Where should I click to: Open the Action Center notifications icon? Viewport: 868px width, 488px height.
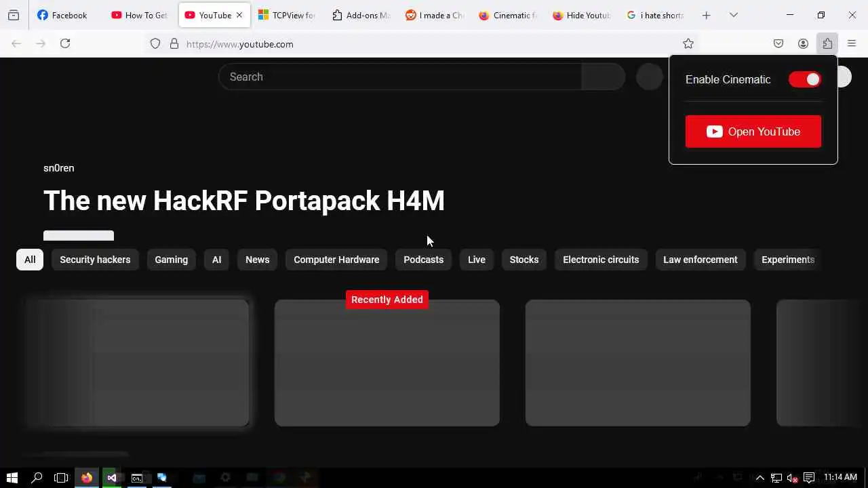point(808,478)
